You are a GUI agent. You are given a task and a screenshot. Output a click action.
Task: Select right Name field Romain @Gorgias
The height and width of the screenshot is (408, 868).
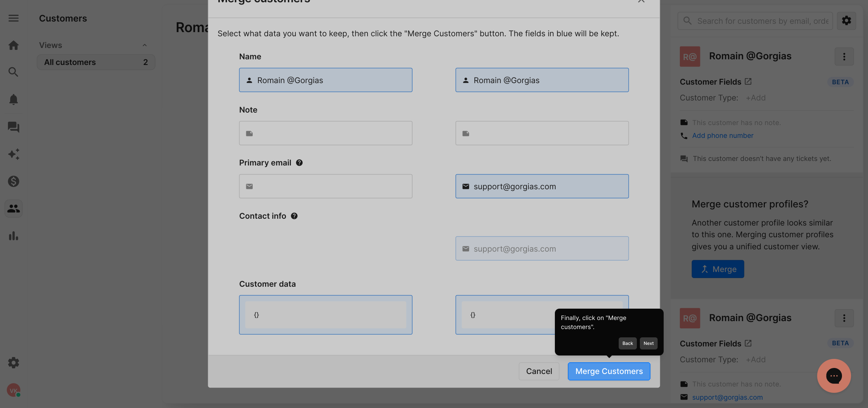click(x=542, y=80)
